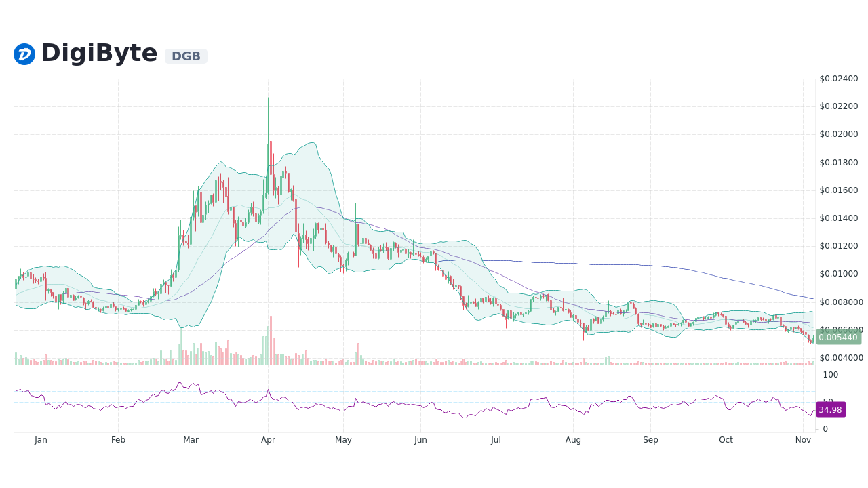868x488 pixels.
Task: Click the Oct label on time axis
Action: click(x=726, y=440)
